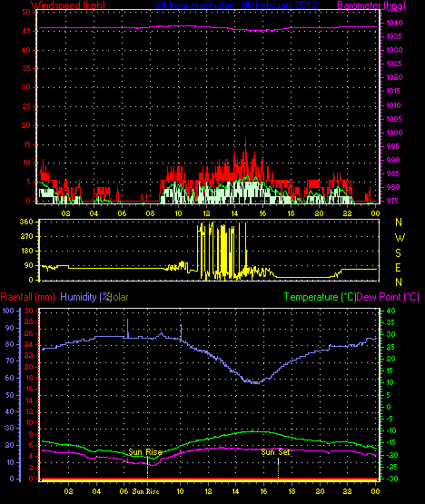Image resolution: width=425 pixels, height=504 pixels.
Task: Click 15 on the red windspeed axis
Action: [x=26, y=144]
